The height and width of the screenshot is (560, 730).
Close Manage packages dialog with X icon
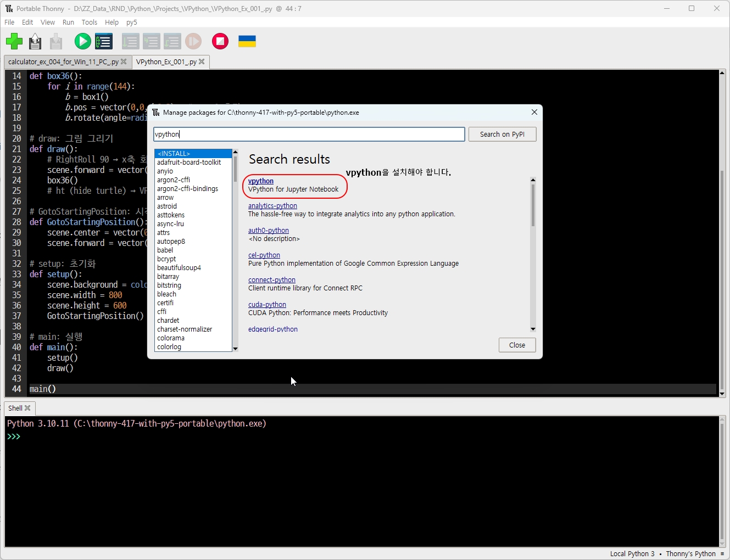click(x=534, y=112)
